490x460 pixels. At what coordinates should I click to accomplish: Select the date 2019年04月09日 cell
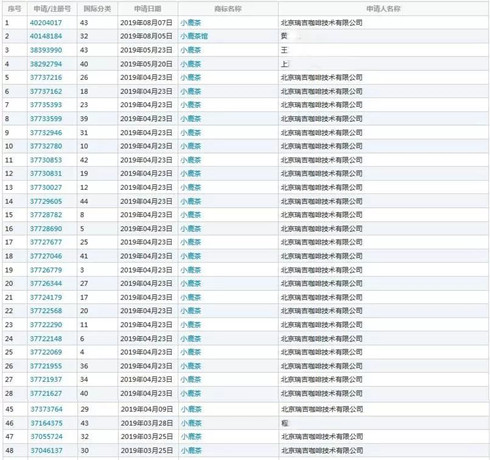click(x=147, y=409)
